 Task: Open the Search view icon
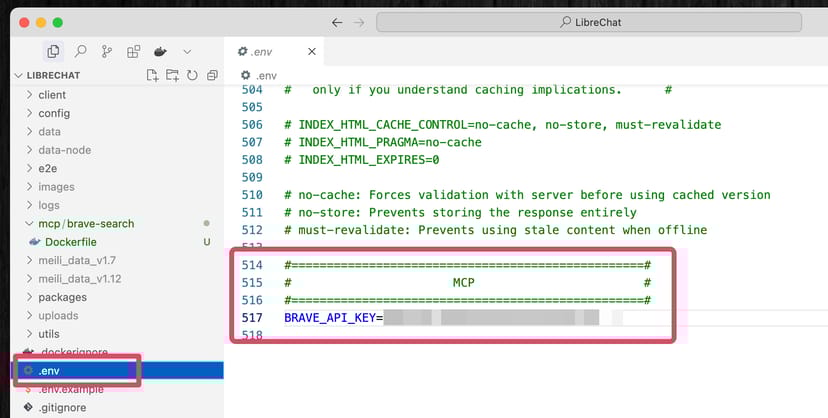click(x=80, y=51)
